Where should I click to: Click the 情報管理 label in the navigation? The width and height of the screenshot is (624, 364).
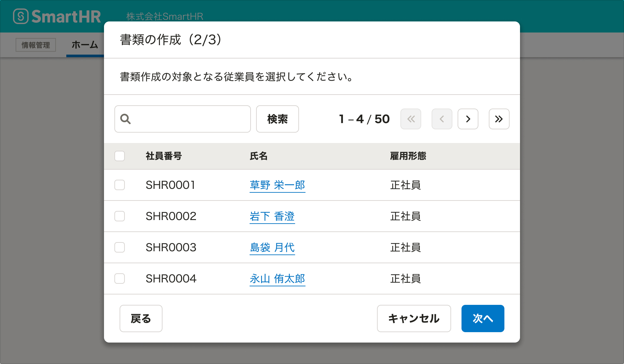[x=36, y=45]
